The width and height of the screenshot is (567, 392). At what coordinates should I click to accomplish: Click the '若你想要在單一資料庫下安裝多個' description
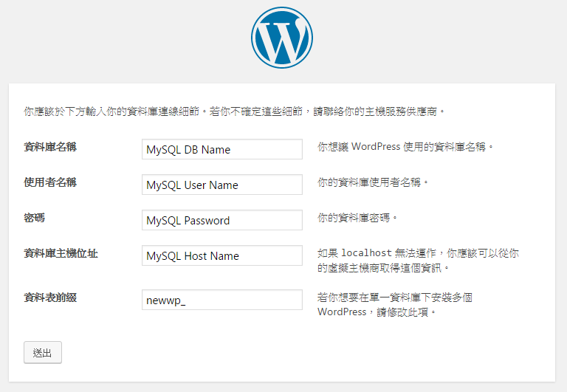(x=395, y=304)
